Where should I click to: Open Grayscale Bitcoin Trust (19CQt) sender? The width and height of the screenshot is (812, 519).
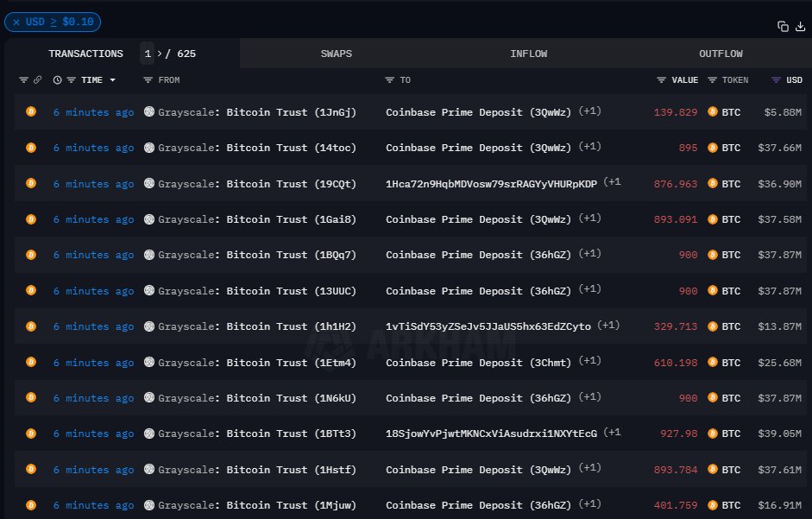[x=257, y=184]
